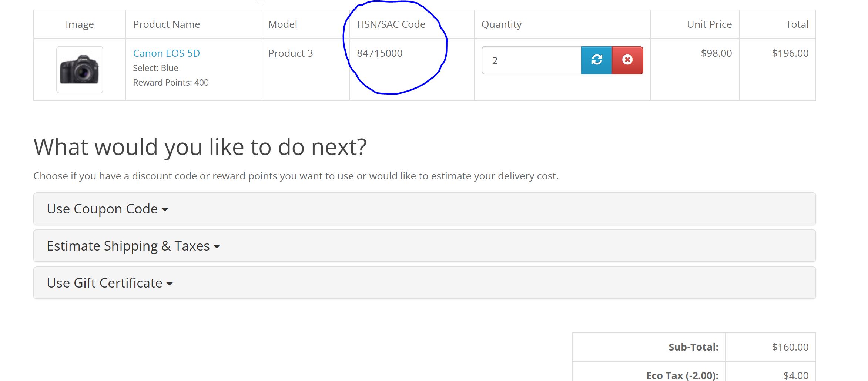
Task: Click the $160.00 sub-total amount
Action: point(790,347)
